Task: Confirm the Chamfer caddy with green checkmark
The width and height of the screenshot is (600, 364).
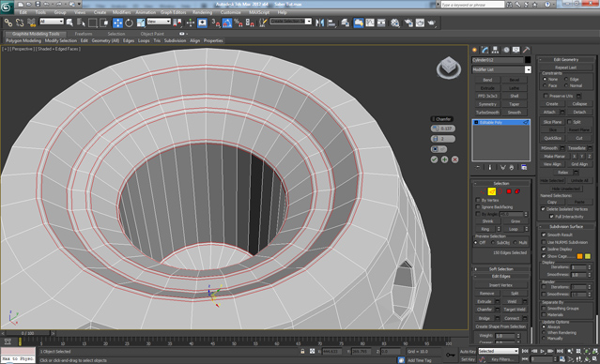Action: (x=435, y=159)
